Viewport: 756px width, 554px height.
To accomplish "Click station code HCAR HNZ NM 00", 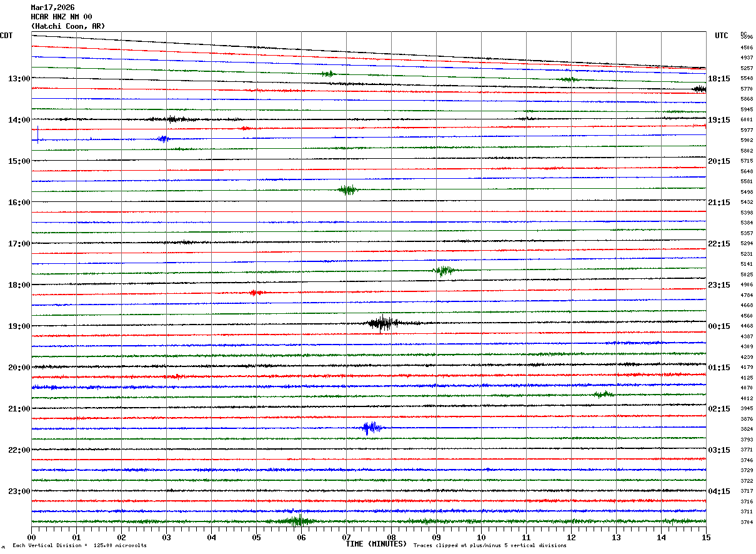I will [x=61, y=17].
